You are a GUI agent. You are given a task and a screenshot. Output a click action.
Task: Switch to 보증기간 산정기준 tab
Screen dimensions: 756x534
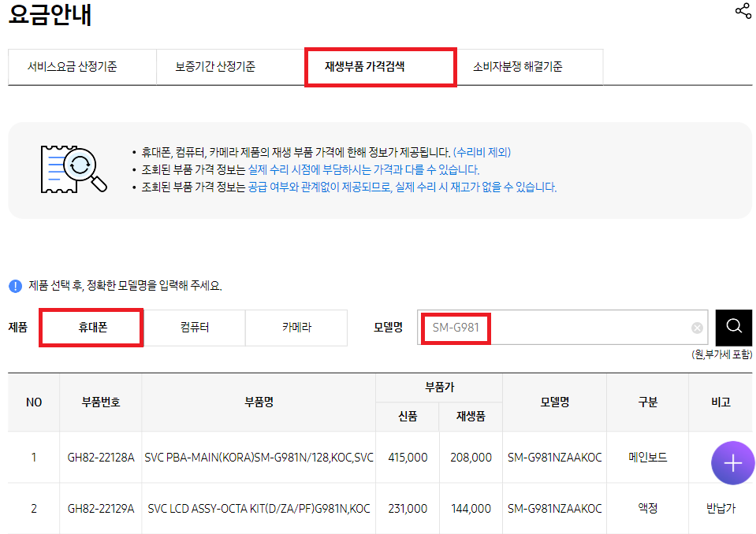[230, 67]
